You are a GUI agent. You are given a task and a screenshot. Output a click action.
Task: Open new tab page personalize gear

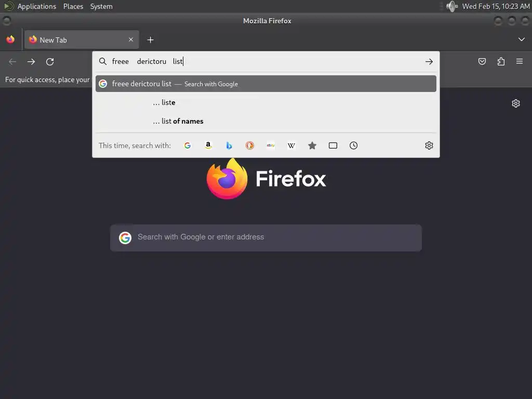point(516,103)
